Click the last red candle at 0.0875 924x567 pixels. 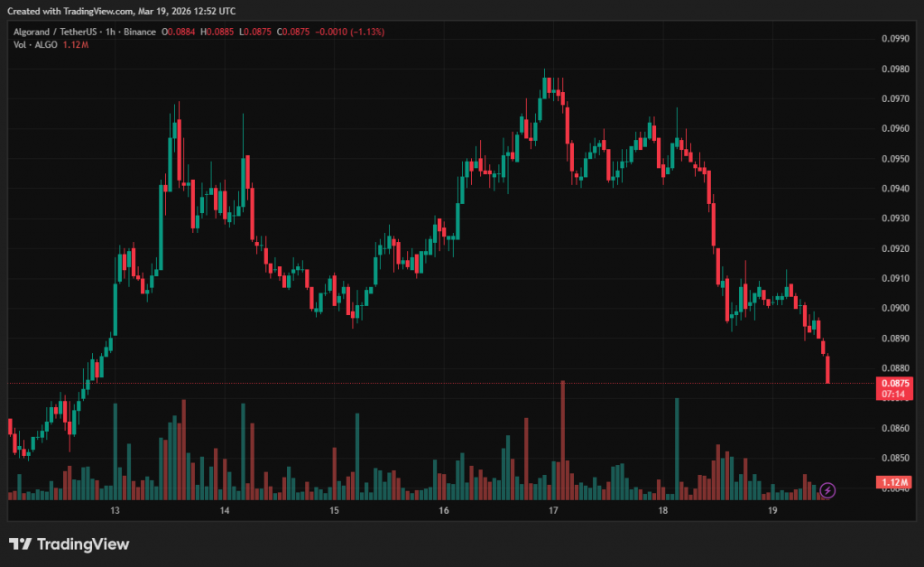(x=827, y=369)
